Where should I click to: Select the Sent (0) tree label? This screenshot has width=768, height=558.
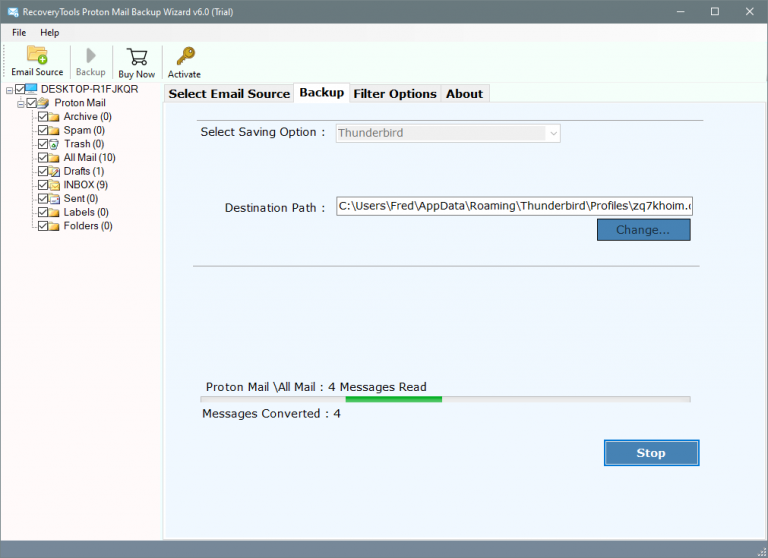click(81, 199)
